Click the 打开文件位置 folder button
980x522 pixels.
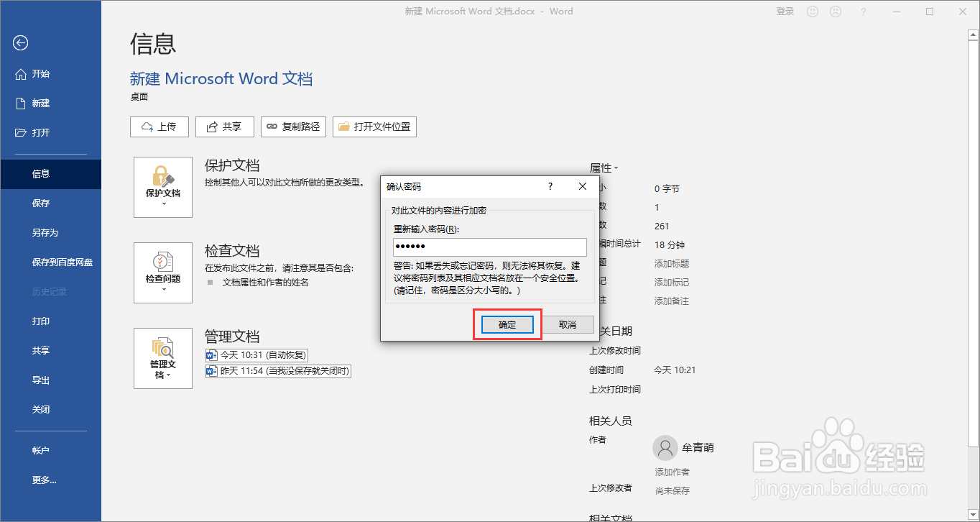click(x=374, y=127)
